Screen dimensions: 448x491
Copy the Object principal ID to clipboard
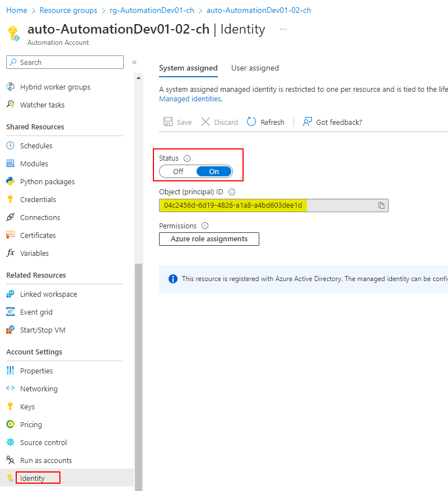pos(381,205)
